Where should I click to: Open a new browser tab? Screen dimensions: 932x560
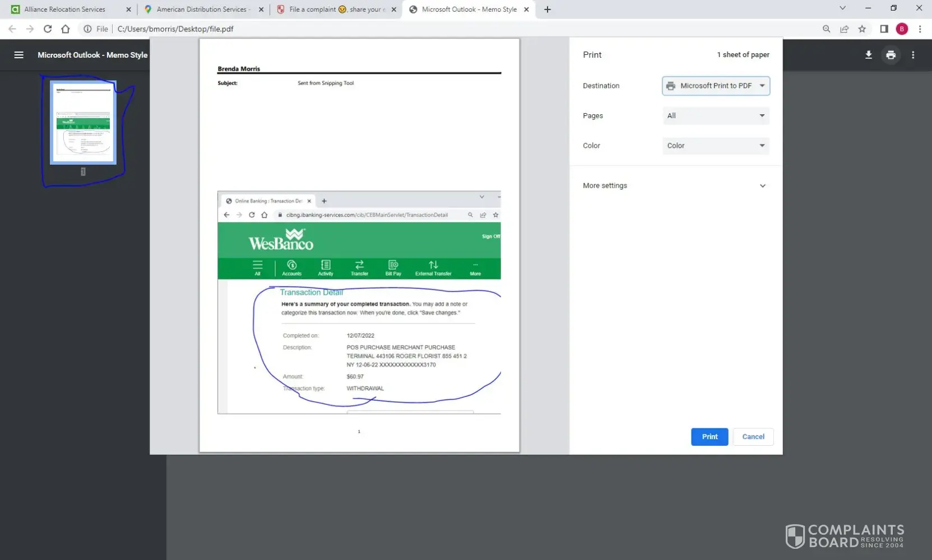[x=548, y=10]
